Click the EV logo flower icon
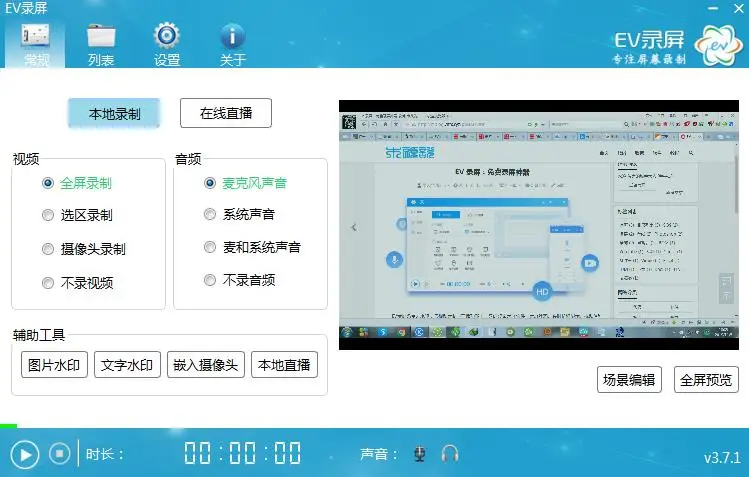Viewport: 749px width, 477px height. (x=718, y=45)
